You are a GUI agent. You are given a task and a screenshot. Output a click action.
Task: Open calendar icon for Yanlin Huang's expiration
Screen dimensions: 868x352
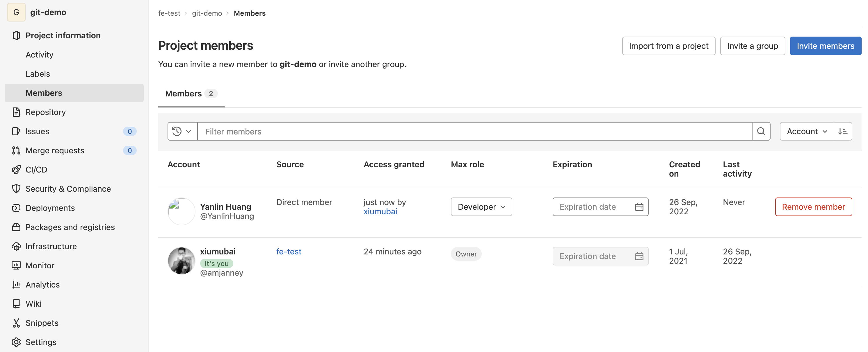[x=639, y=206]
